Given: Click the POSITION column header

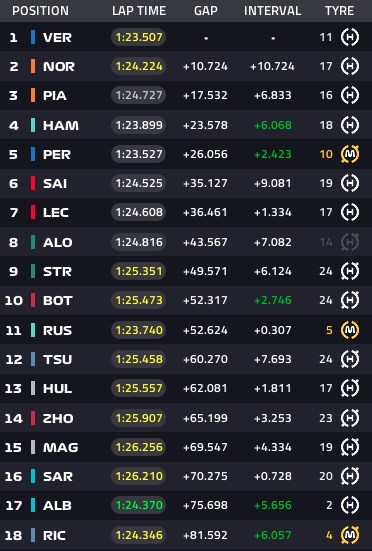Looking at the screenshot, I should click(x=40, y=11).
